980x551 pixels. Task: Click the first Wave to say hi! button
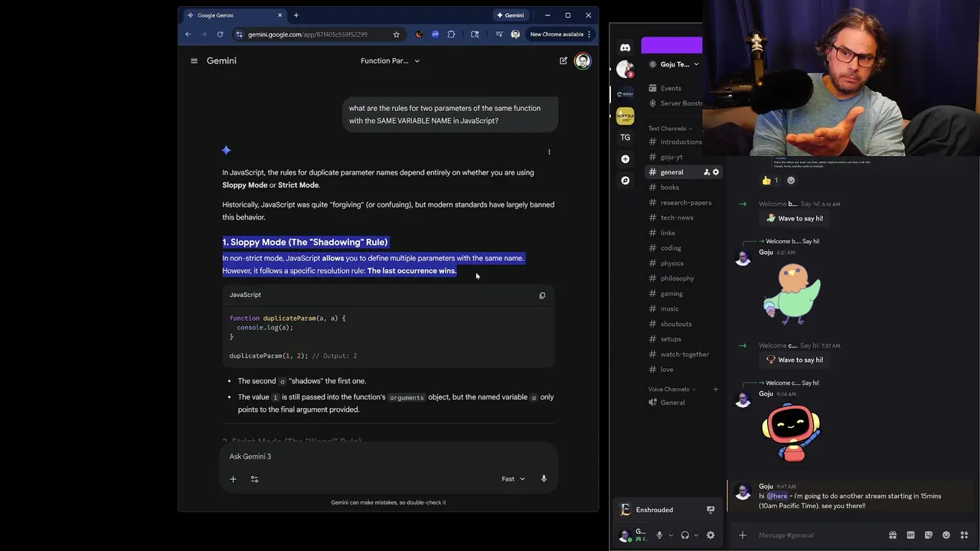pos(795,218)
